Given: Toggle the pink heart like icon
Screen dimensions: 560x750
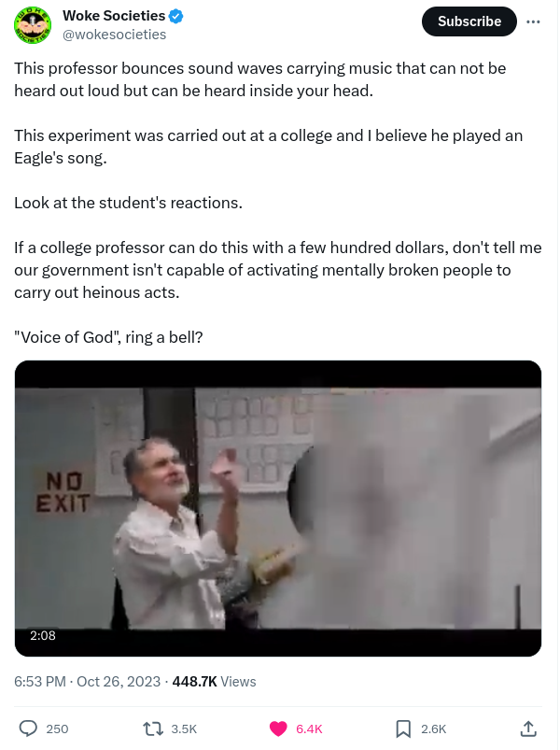Looking at the screenshot, I should (x=278, y=729).
